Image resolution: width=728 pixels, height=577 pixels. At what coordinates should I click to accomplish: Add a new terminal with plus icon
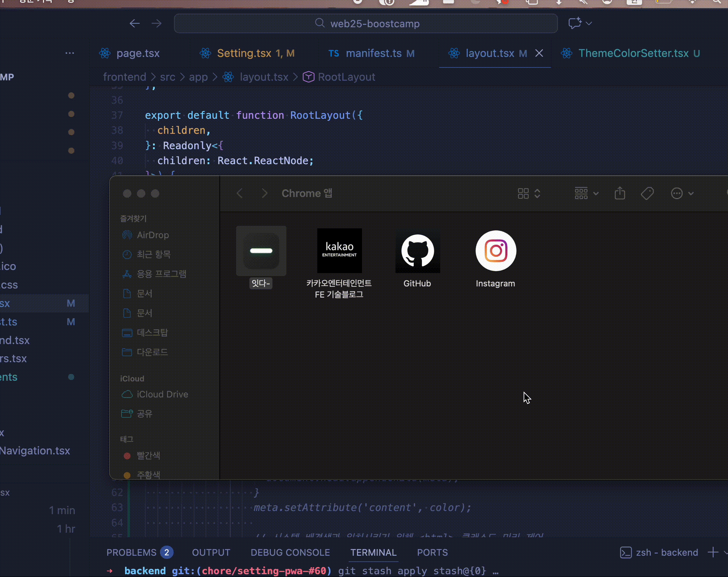713,552
